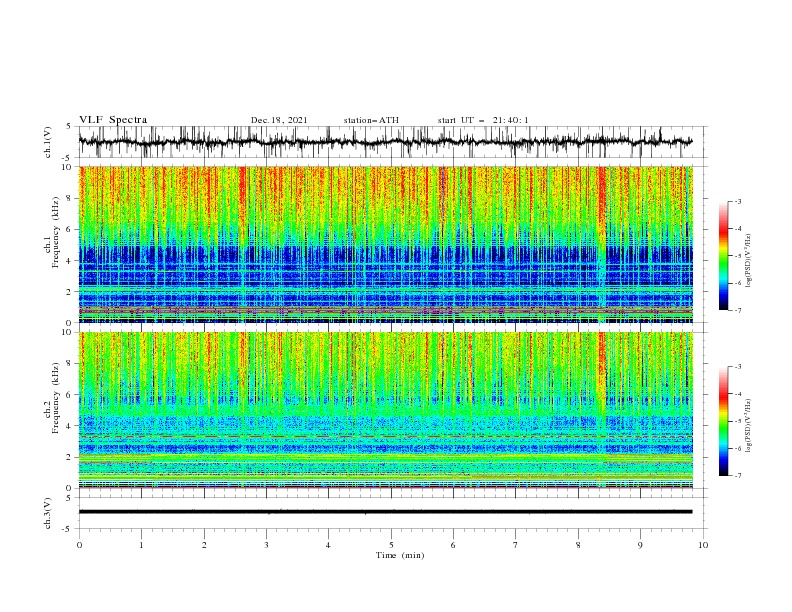Click the ch.1 spectrogram color bar
Image resolution: width=792 pixels, height=612 pixels.
724,256
